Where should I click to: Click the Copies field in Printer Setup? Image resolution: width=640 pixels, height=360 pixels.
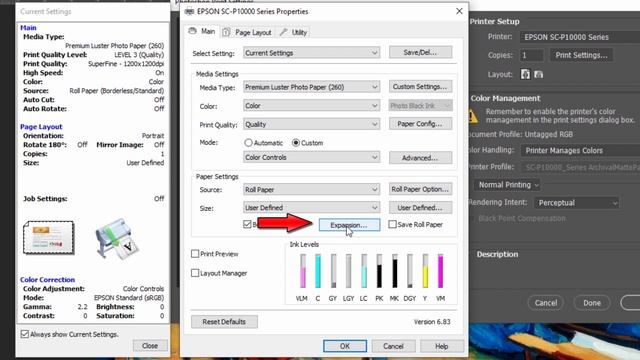(x=531, y=55)
